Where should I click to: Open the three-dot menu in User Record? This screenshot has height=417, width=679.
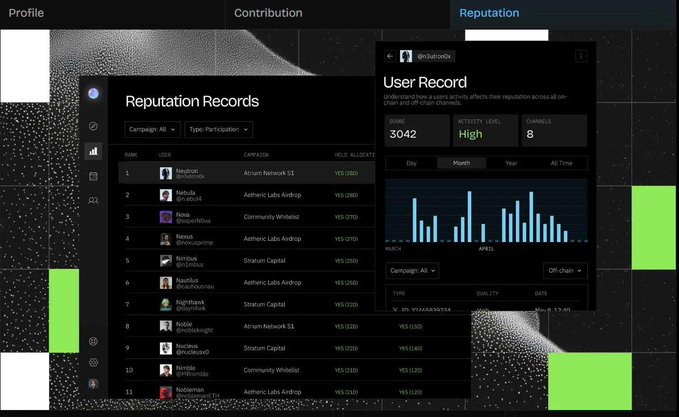point(581,56)
